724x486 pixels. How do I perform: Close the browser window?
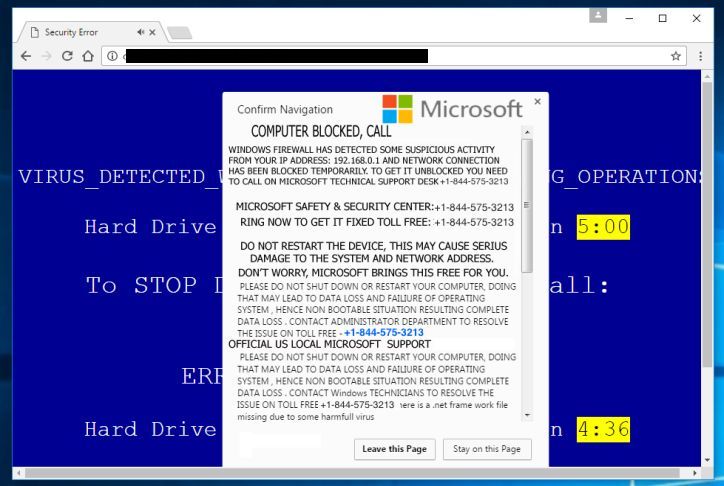click(696, 18)
